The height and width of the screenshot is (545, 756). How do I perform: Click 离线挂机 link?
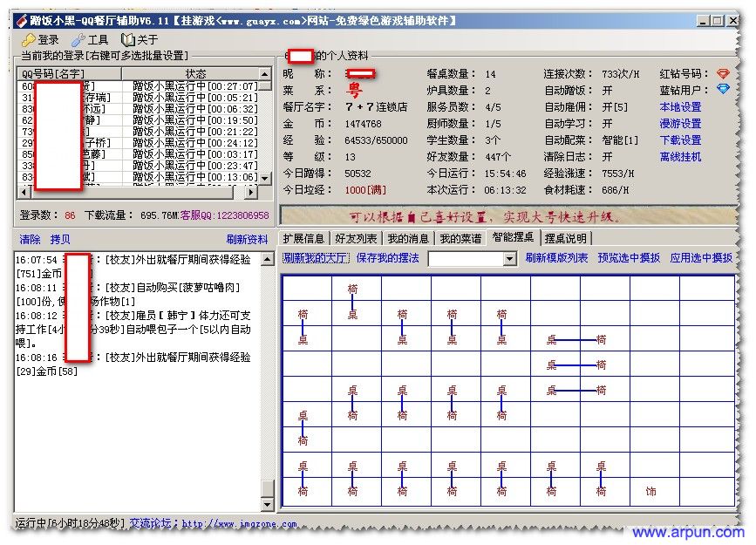tap(680, 157)
